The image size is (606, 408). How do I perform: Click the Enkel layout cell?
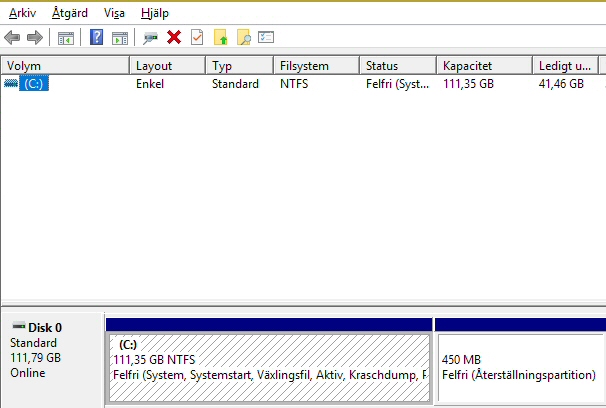[x=150, y=84]
